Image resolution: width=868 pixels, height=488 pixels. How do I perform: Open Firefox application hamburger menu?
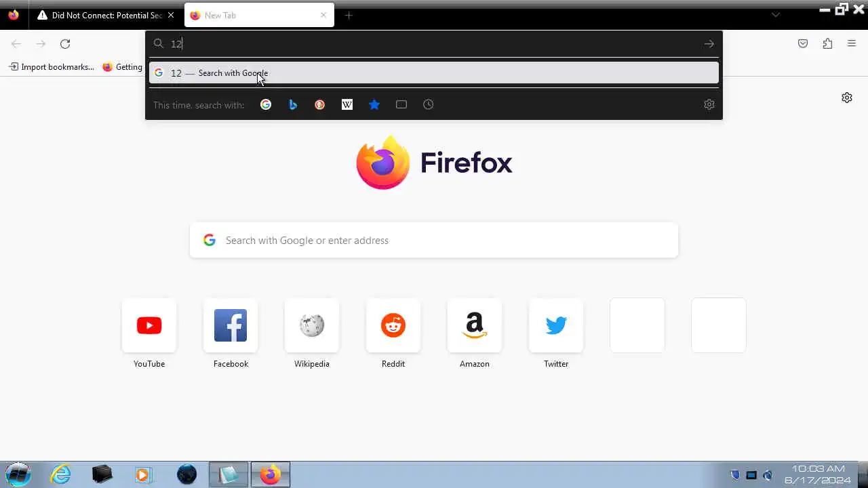852,44
